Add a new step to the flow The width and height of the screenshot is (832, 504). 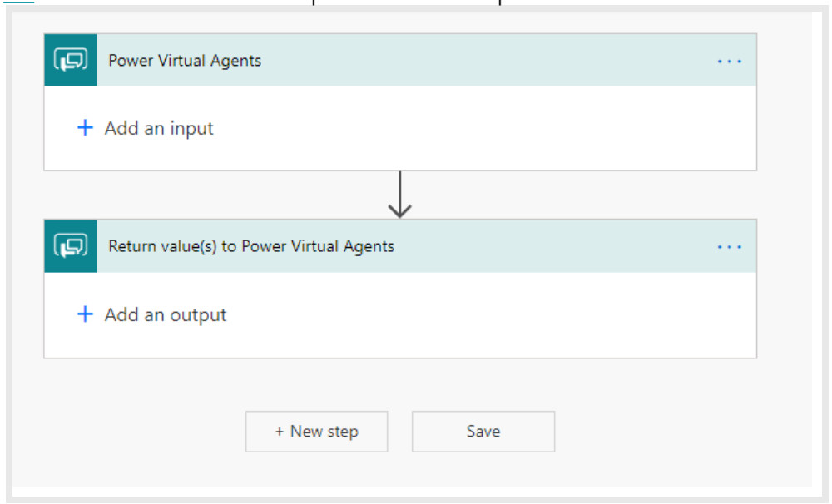coord(317,432)
